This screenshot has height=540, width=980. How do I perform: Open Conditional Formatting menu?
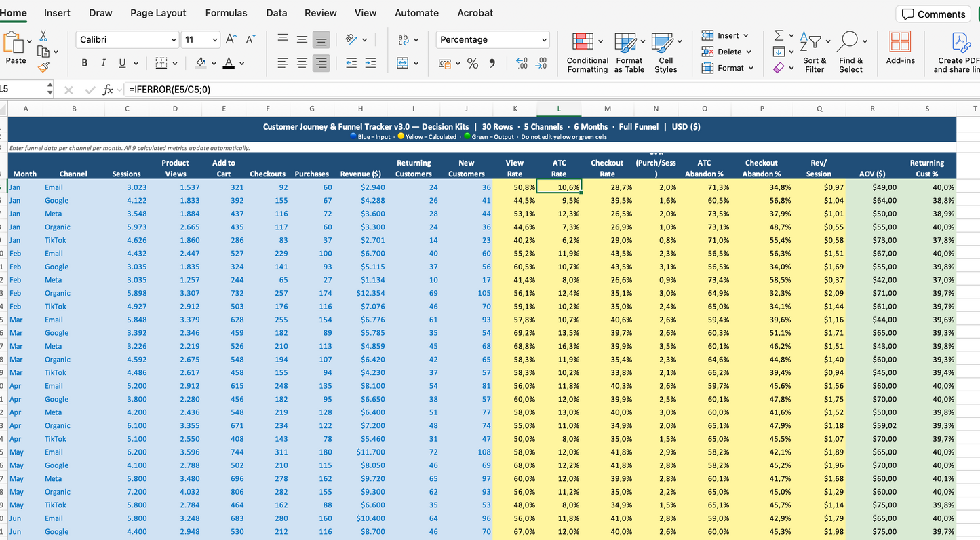tap(587, 53)
